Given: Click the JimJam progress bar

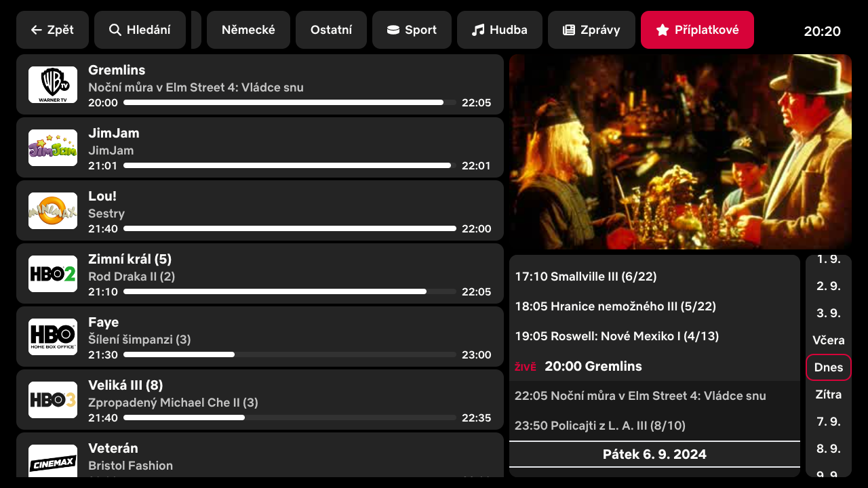Looking at the screenshot, I should click(290, 165).
